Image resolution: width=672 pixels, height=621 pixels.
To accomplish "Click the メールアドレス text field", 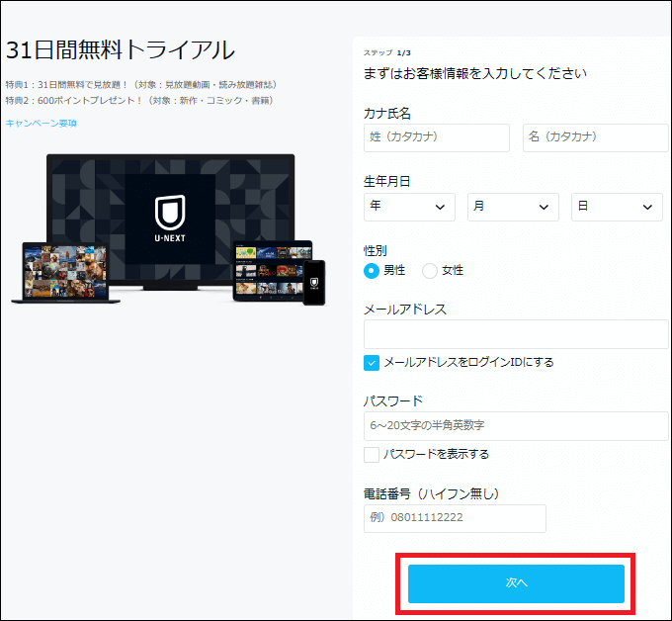I will (x=516, y=334).
